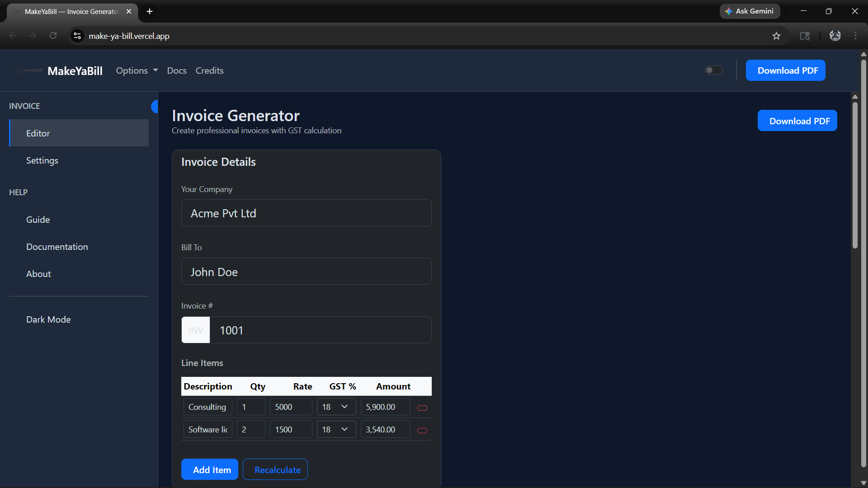Click the site information icon in address bar
868x488 pixels.
pyautogui.click(x=77, y=36)
